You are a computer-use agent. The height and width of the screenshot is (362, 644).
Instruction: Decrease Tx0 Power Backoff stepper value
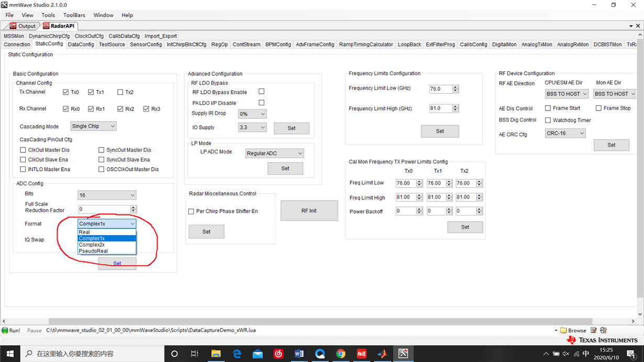pyautogui.click(x=419, y=213)
